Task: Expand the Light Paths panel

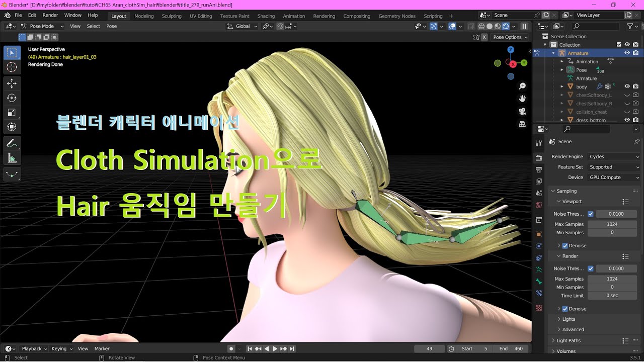Action: click(x=569, y=341)
